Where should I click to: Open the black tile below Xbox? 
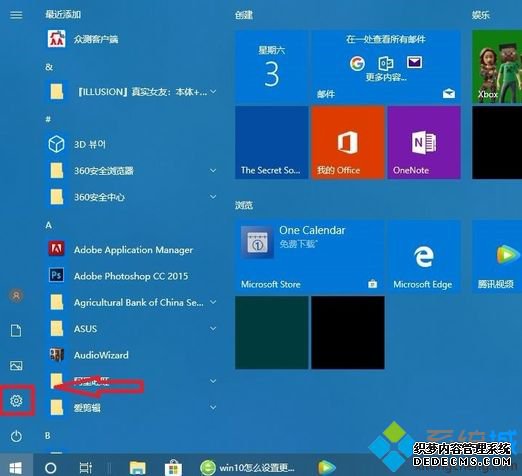click(x=497, y=143)
